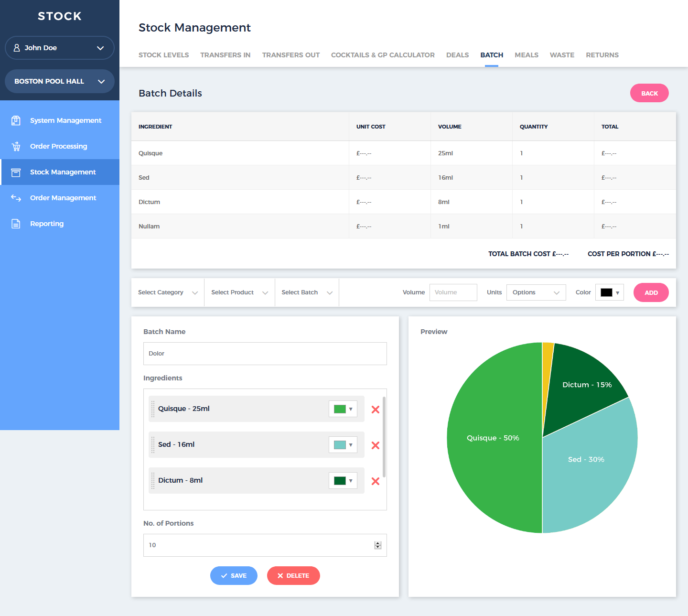Remove the Quisque ingredient with red X
This screenshot has width=688, height=616.
pos(376,410)
